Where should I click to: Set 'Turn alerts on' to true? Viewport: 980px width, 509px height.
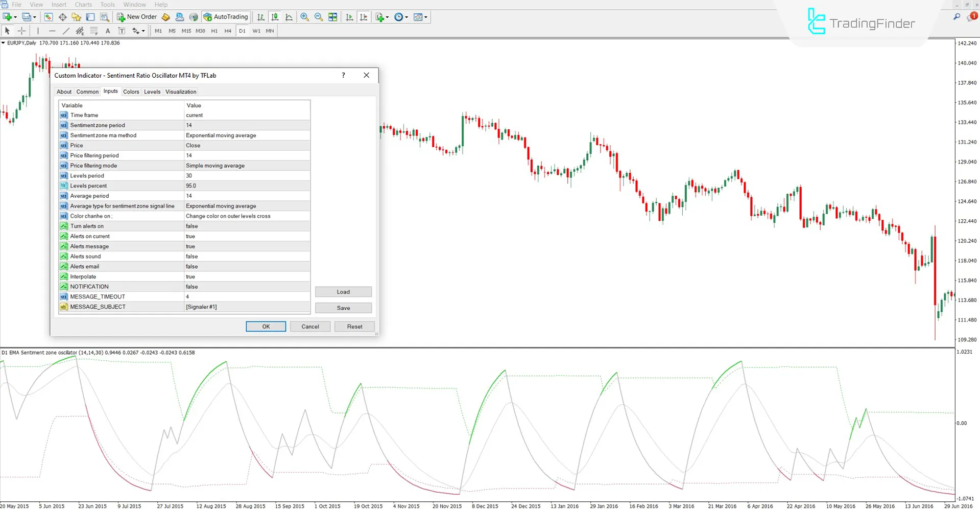point(247,226)
